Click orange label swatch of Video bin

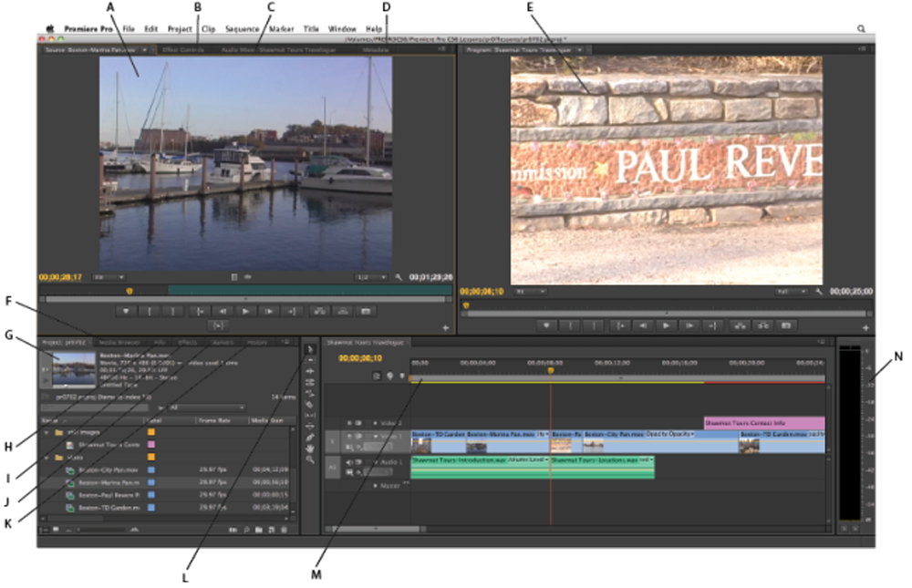click(x=151, y=457)
